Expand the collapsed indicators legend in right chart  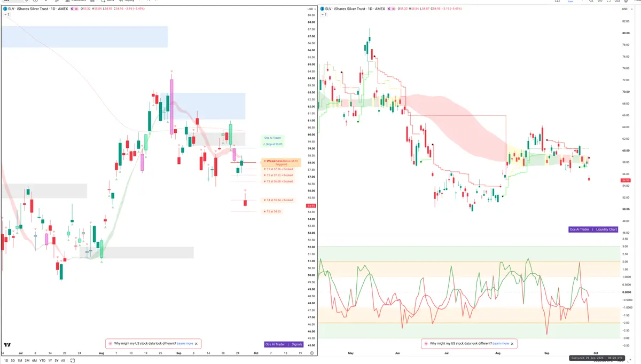(324, 14)
